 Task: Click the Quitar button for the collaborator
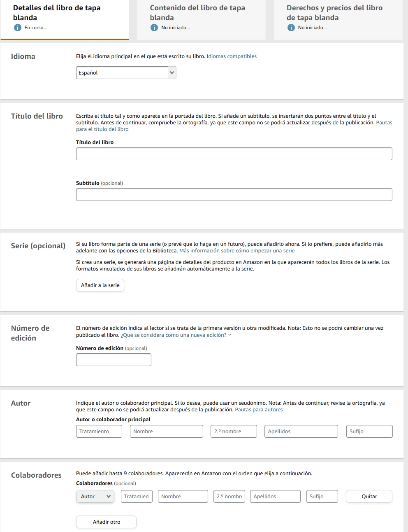369,497
